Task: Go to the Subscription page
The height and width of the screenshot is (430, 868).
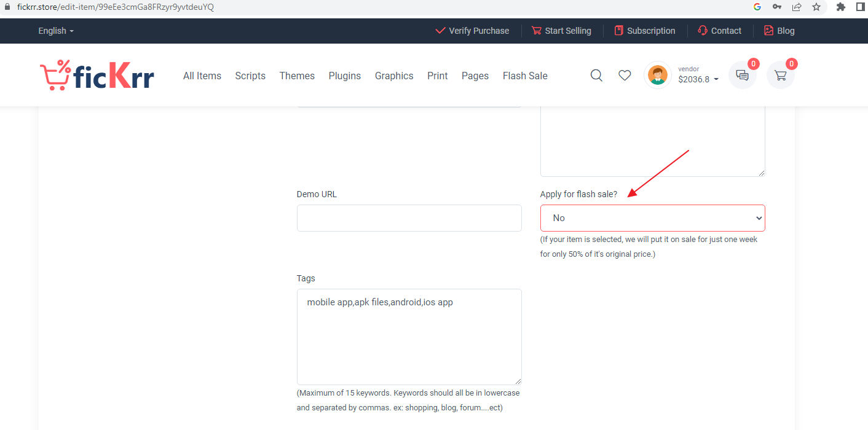Action: [645, 31]
